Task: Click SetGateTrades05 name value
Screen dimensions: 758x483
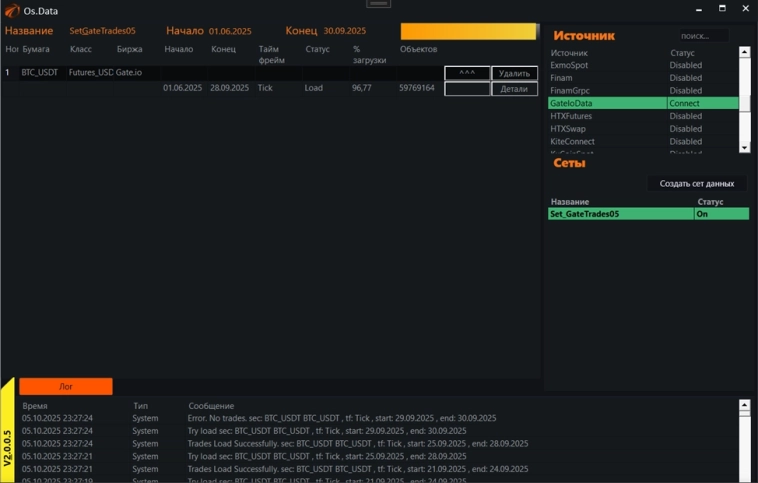Action: 102,31
